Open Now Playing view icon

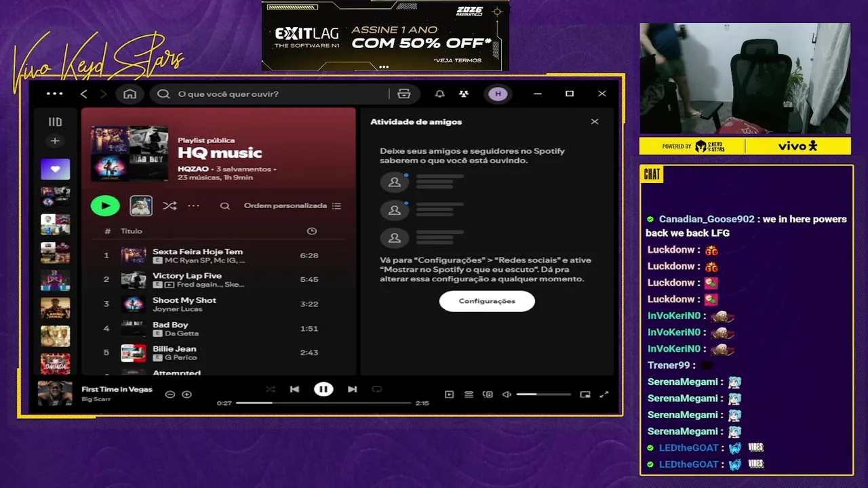(x=449, y=394)
